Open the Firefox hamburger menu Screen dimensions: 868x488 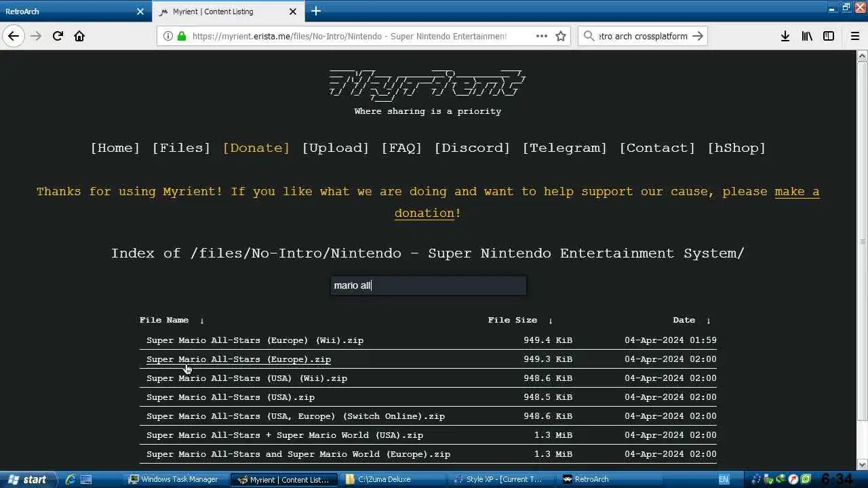855,36
